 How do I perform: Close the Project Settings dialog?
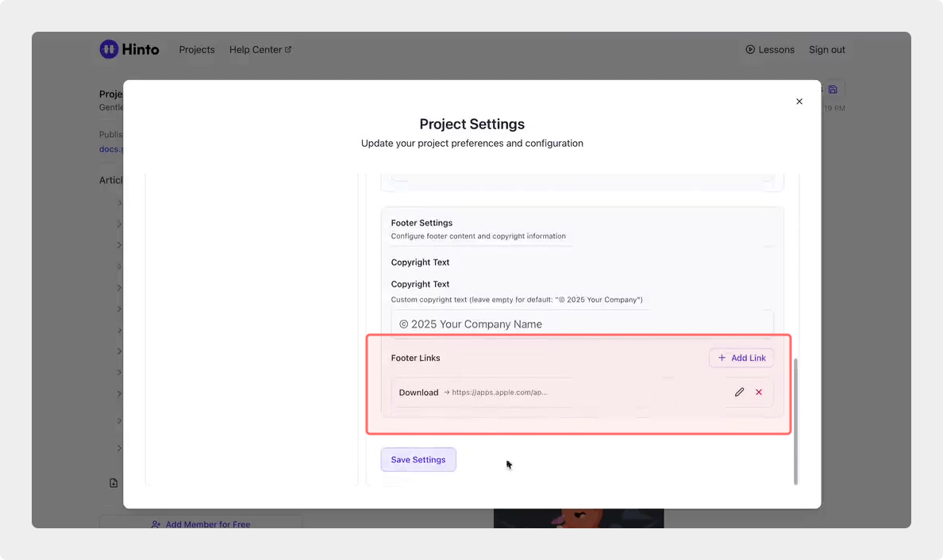[799, 102]
